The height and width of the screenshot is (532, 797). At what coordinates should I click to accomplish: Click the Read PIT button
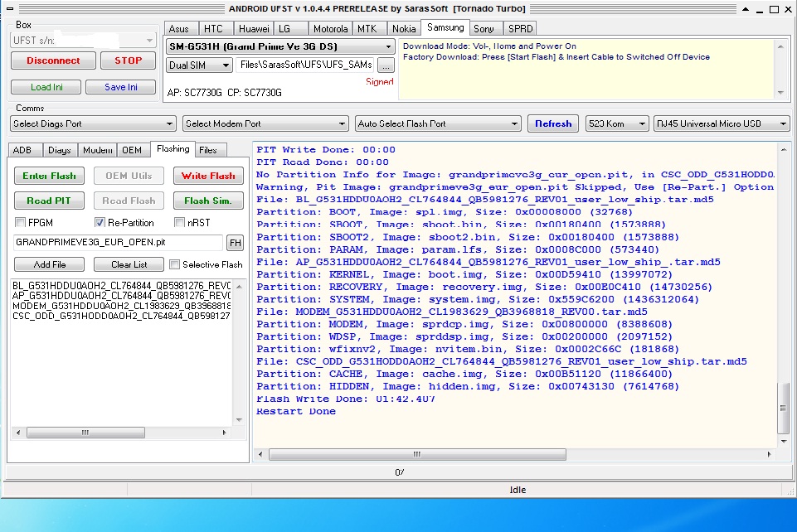coord(49,201)
